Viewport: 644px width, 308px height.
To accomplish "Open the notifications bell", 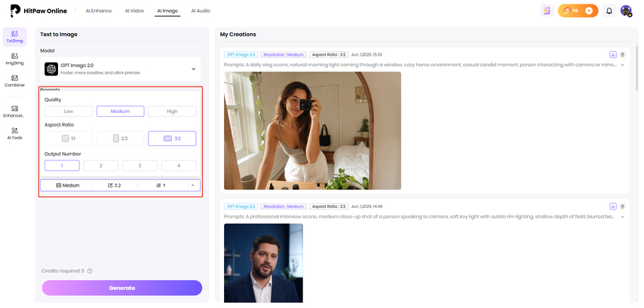I will [x=609, y=11].
